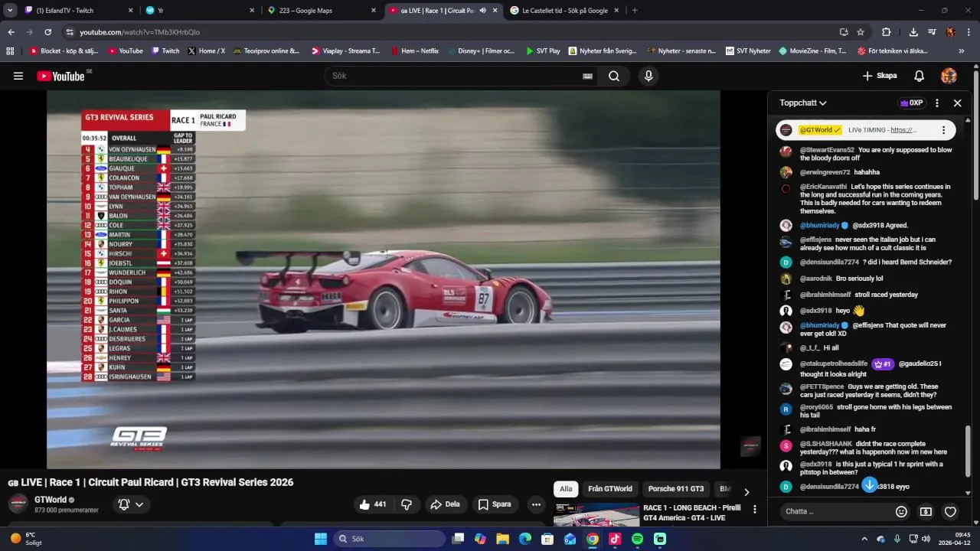The image size is (980, 551).
Task: Open Chrome tab search dropdown
Action: [10, 11]
